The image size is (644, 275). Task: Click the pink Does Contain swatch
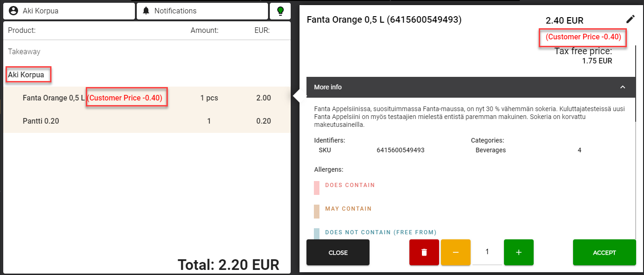point(317,187)
